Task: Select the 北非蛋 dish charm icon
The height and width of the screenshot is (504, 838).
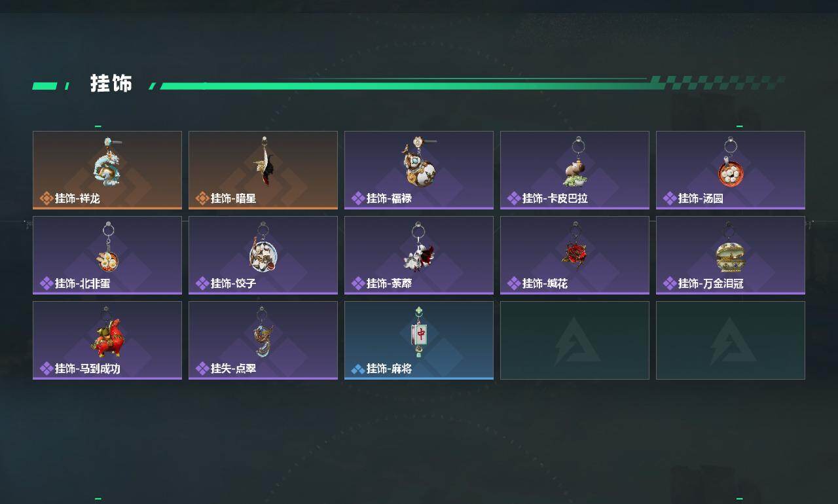Action: pyautogui.click(x=107, y=247)
